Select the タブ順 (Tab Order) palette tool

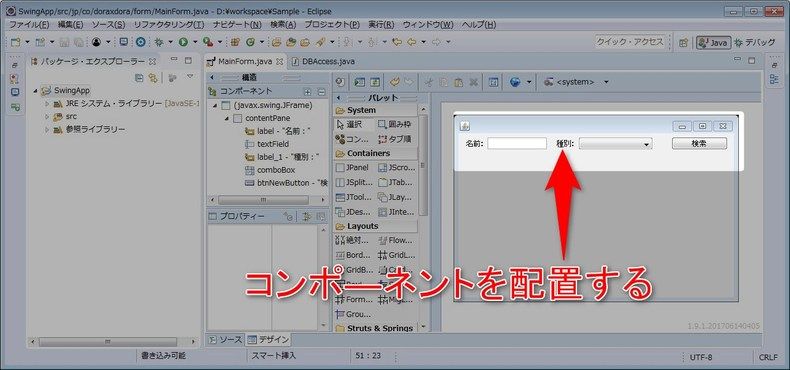click(396, 139)
